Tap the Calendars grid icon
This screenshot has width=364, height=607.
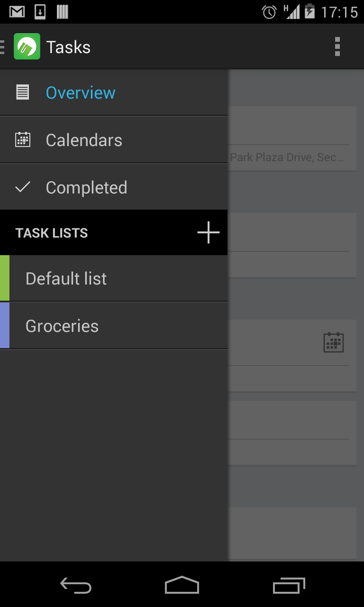(22, 139)
